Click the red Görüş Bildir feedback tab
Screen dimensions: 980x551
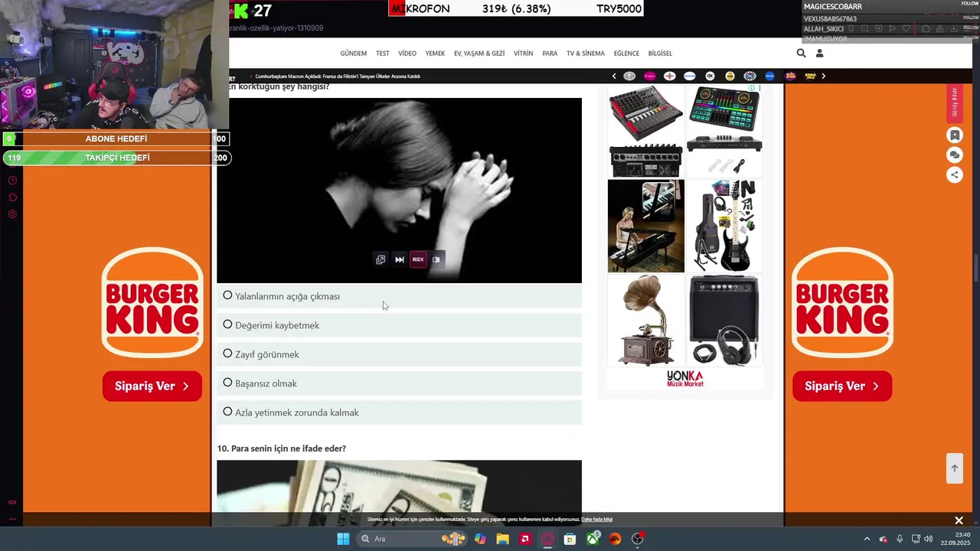click(954, 103)
